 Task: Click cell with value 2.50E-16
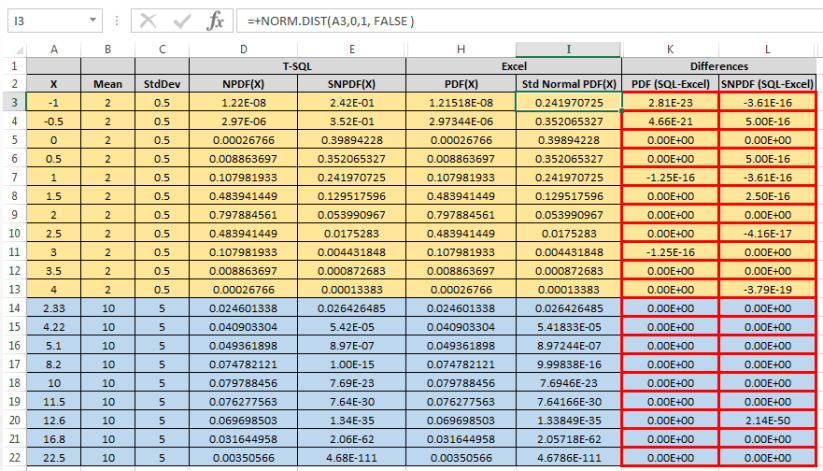(767, 196)
